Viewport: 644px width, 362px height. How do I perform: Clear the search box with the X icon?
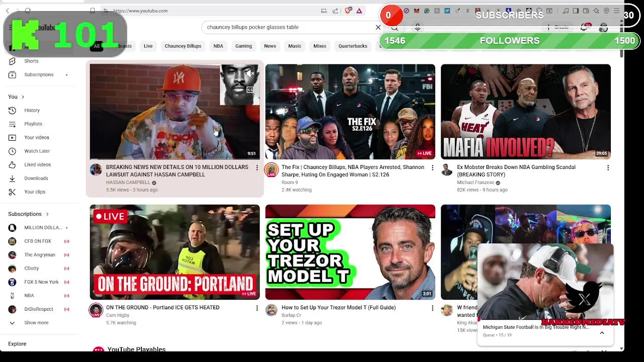(378, 27)
